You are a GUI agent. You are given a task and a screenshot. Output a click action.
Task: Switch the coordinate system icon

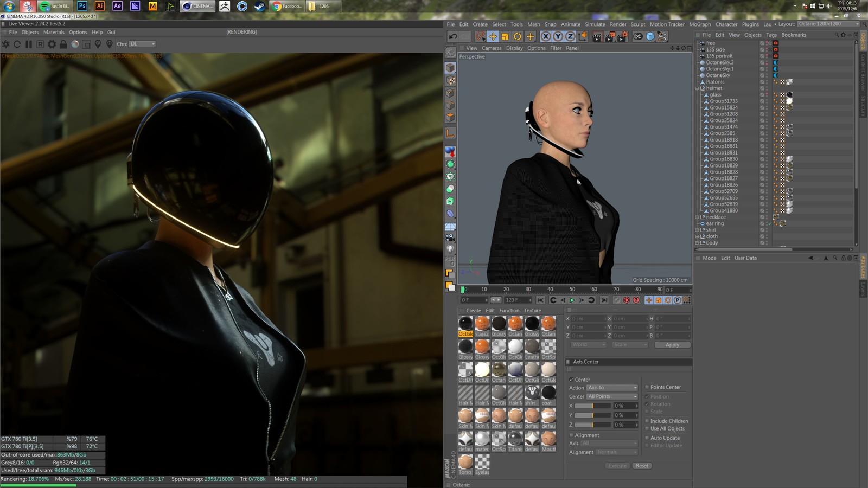pyautogui.click(x=583, y=36)
